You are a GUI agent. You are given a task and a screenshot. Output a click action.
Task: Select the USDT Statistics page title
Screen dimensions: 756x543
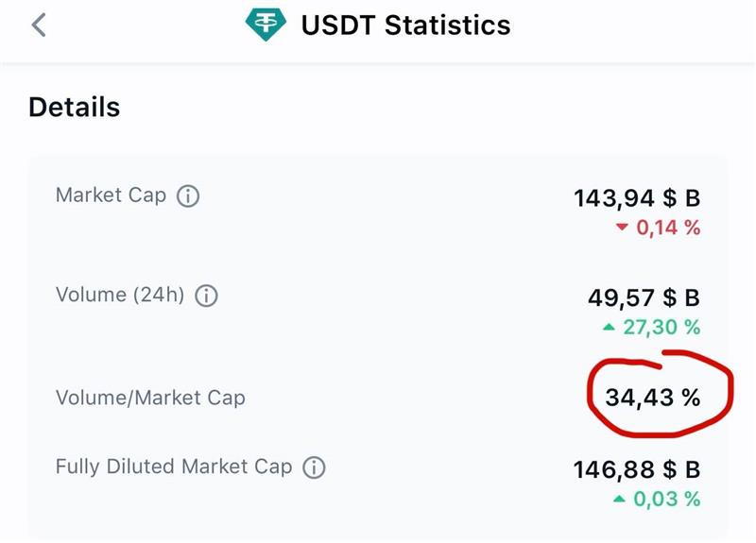coord(405,25)
